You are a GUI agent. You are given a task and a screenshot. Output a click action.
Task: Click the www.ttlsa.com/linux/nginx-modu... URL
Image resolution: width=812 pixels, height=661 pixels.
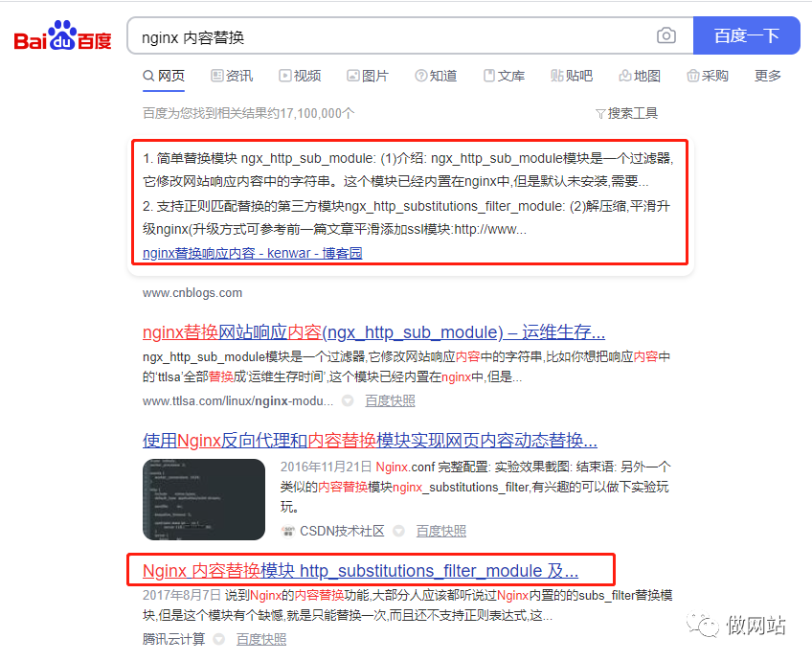(x=237, y=401)
